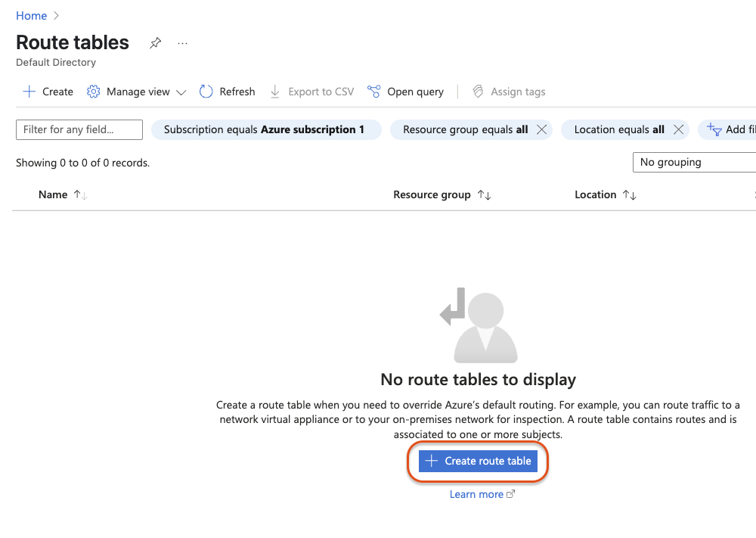Open the Learn more link
Screen dimensions: 756x538
pos(482,495)
